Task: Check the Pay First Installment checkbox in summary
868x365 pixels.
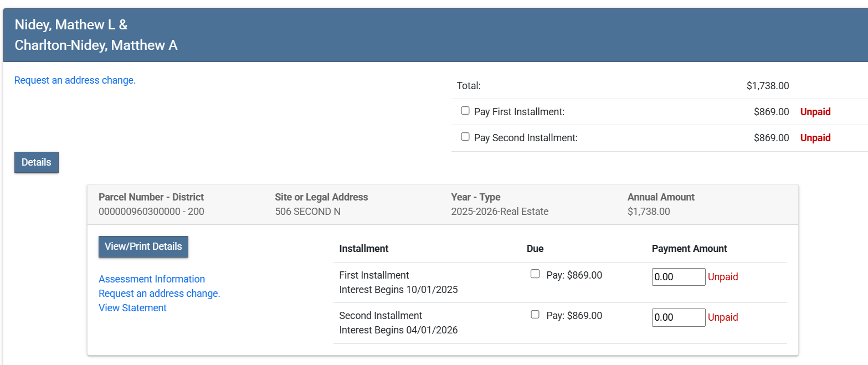Action: coord(465,111)
